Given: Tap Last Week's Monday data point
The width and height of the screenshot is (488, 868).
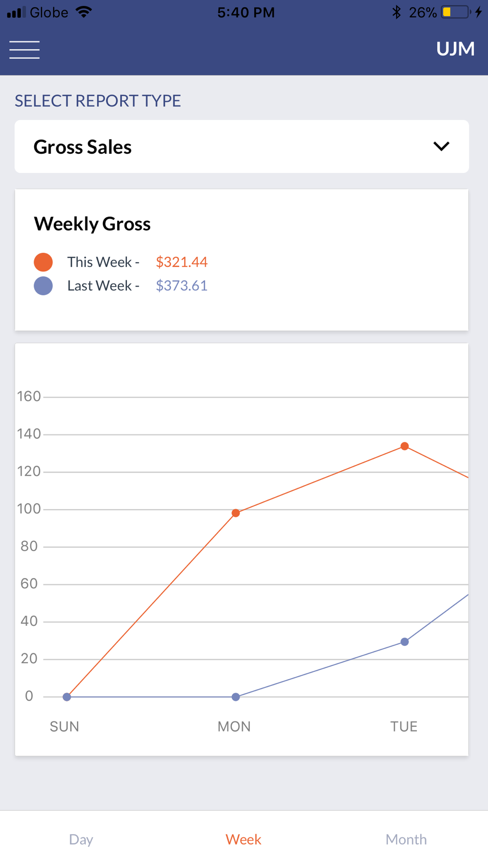Looking at the screenshot, I should [x=236, y=697].
